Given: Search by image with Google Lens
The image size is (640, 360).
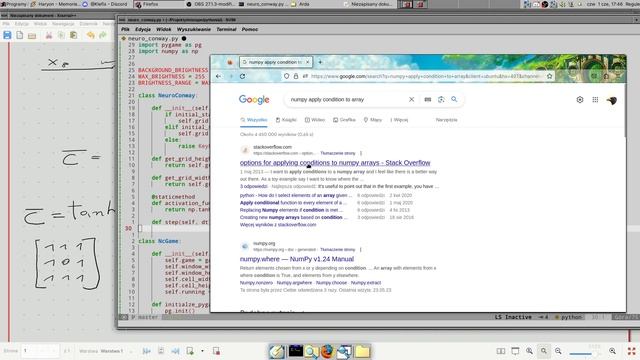Looking at the screenshot, I should coord(441,100).
